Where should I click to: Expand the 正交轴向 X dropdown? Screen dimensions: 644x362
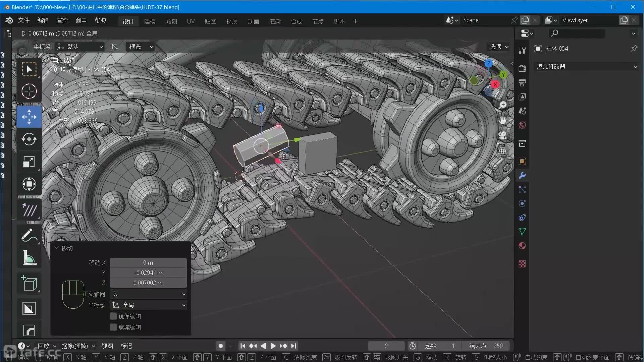click(149, 294)
